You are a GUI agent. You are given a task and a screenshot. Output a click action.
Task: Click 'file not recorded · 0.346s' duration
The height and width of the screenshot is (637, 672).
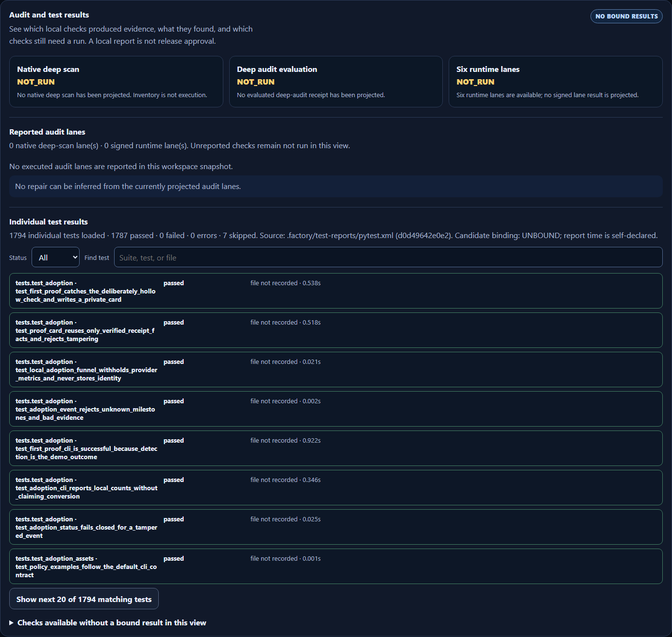pos(286,480)
